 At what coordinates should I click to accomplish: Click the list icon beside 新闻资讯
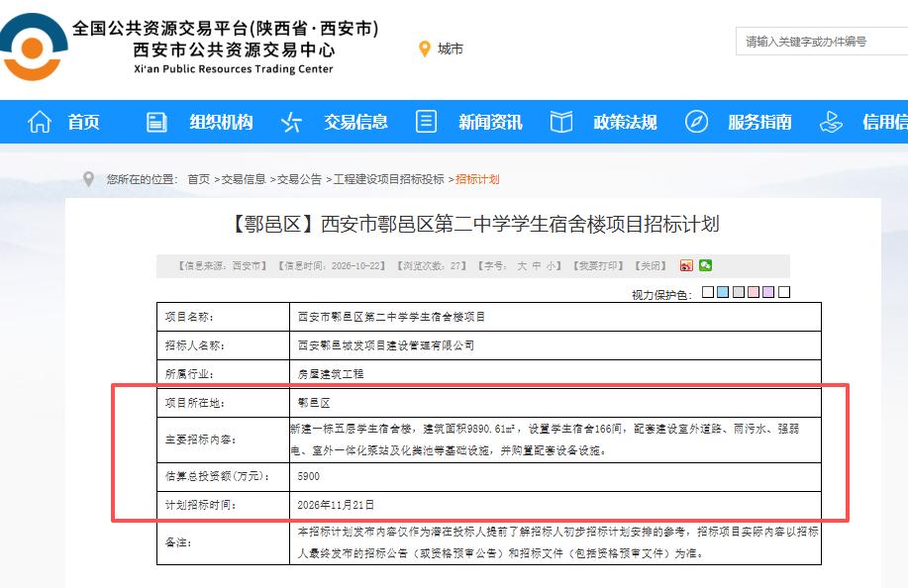tap(426, 122)
